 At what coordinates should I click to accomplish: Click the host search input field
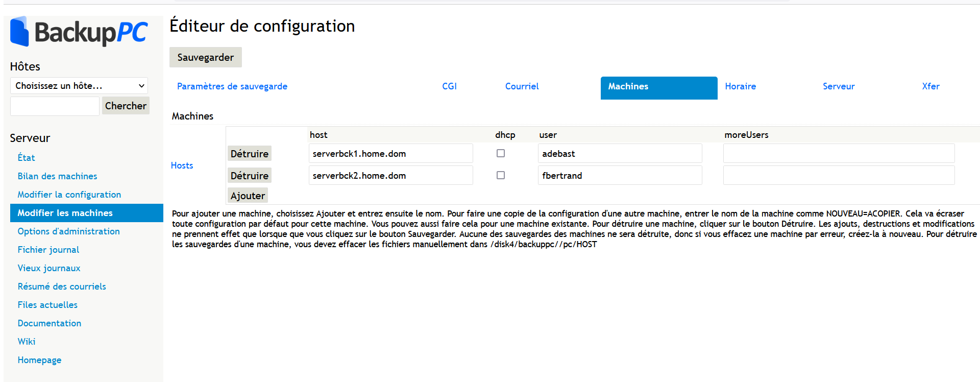pos(55,106)
